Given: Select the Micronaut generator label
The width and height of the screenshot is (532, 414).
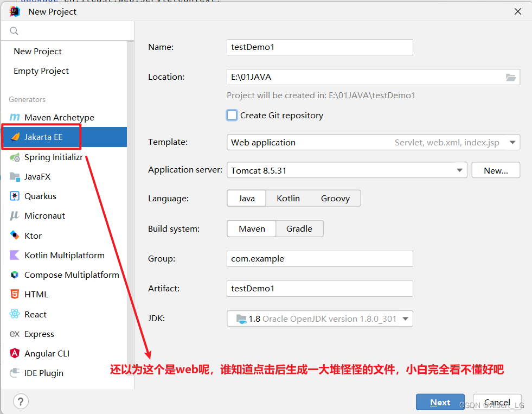Looking at the screenshot, I should tap(44, 216).
